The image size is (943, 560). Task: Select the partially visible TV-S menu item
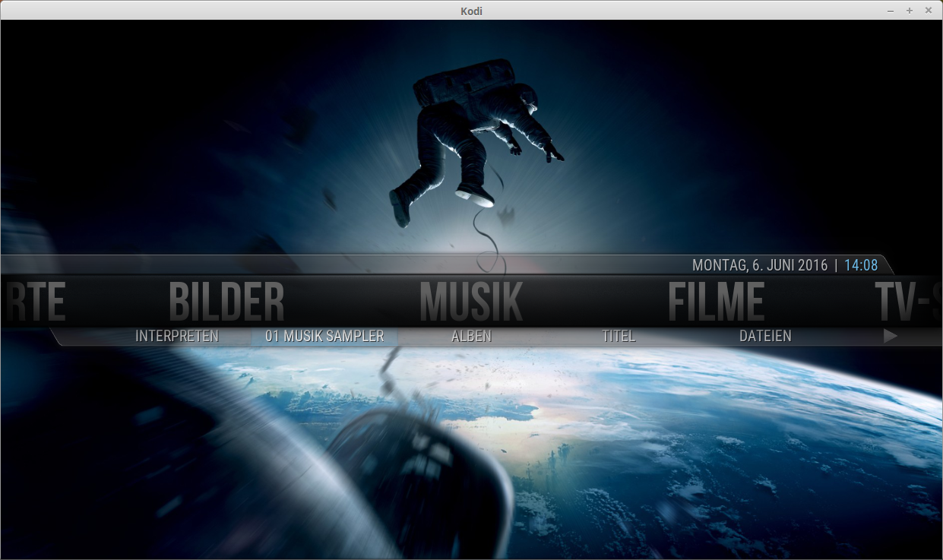point(908,302)
